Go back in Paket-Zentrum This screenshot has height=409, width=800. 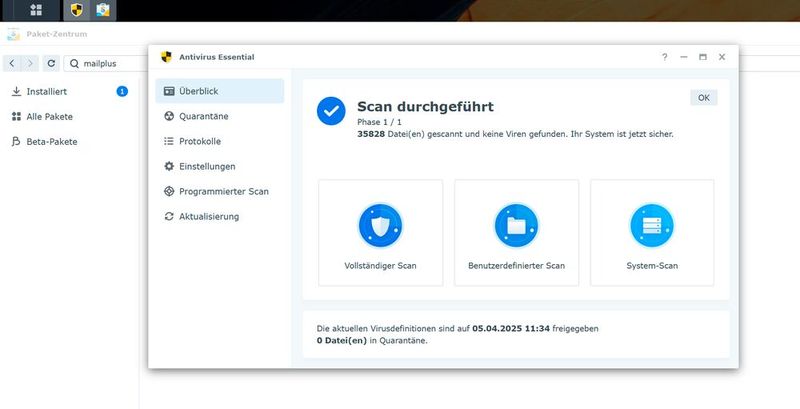click(x=12, y=64)
